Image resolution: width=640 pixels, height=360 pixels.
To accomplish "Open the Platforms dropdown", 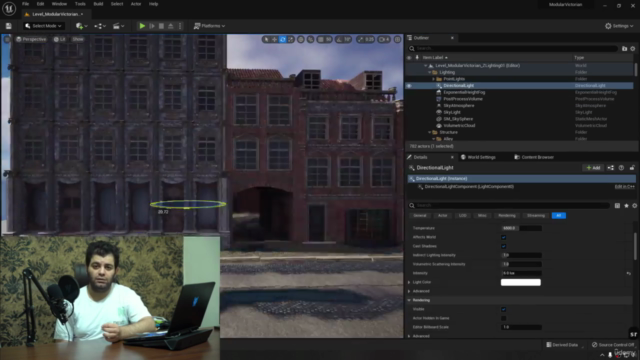I will (x=209, y=26).
